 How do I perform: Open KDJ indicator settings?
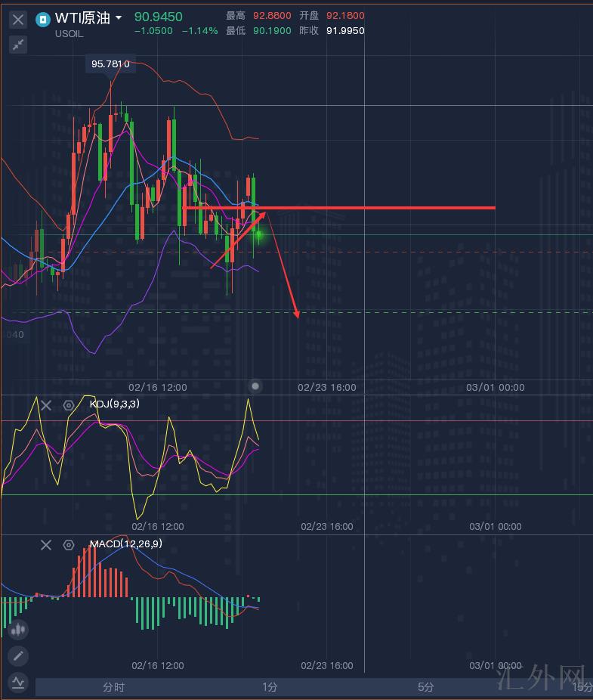tap(69, 406)
